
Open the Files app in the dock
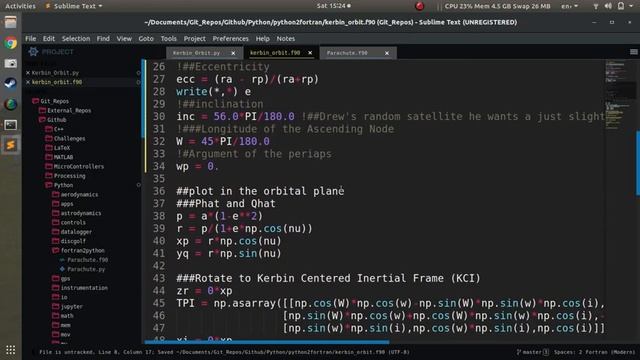click(11, 22)
